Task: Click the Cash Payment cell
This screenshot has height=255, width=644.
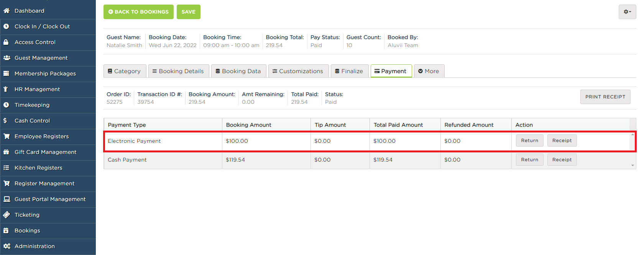Action: (x=163, y=160)
